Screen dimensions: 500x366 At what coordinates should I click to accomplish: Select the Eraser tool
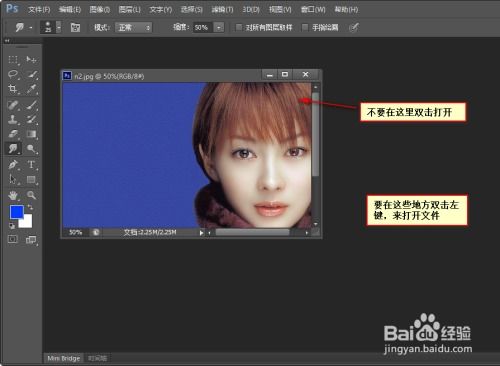tap(13, 134)
